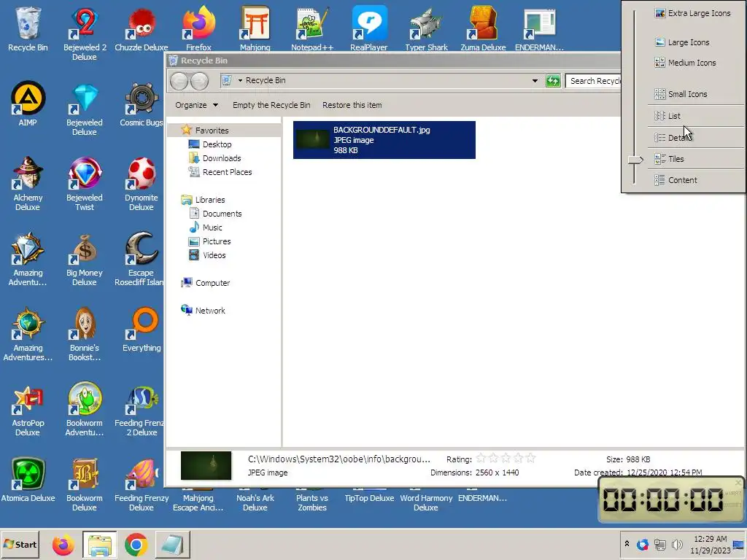Click Empty the Recycle Bin
The height and width of the screenshot is (560, 747).
(271, 105)
